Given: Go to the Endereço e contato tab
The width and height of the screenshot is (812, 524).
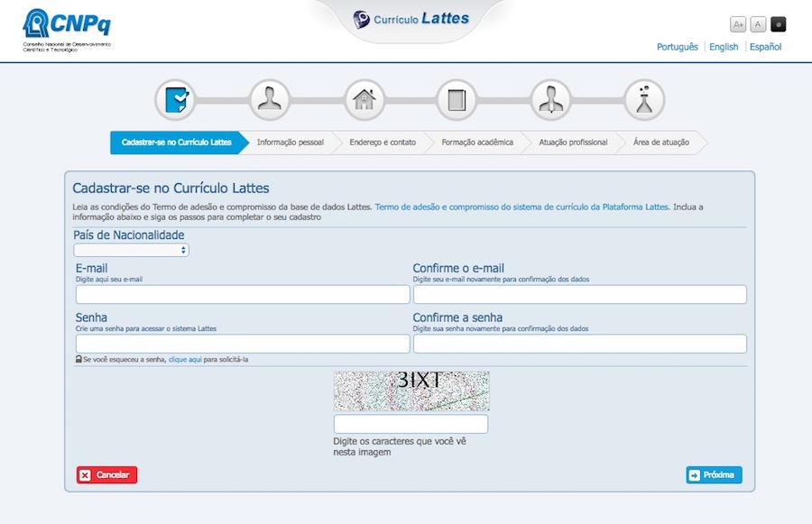Looking at the screenshot, I should coord(383,142).
